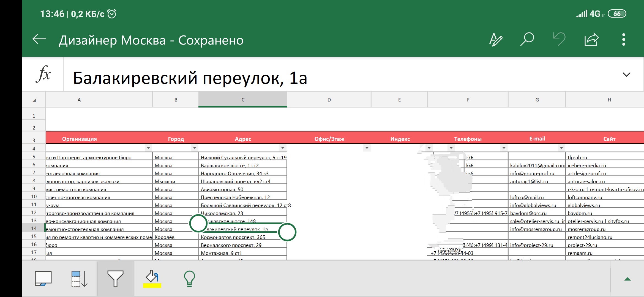Open the sort options icon
Image resolution: width=644 pixels, height=297 pixels.
tap(79, 279)
